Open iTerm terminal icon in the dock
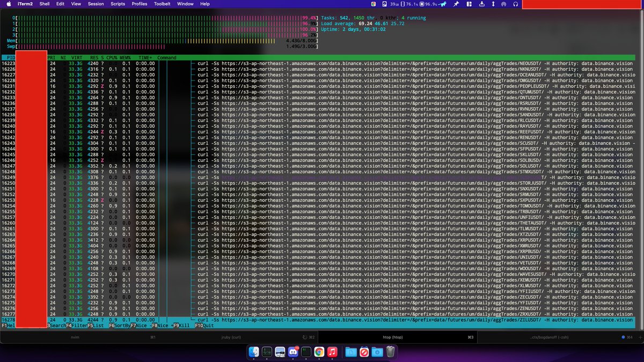644x362 pixels. (306, 352)
